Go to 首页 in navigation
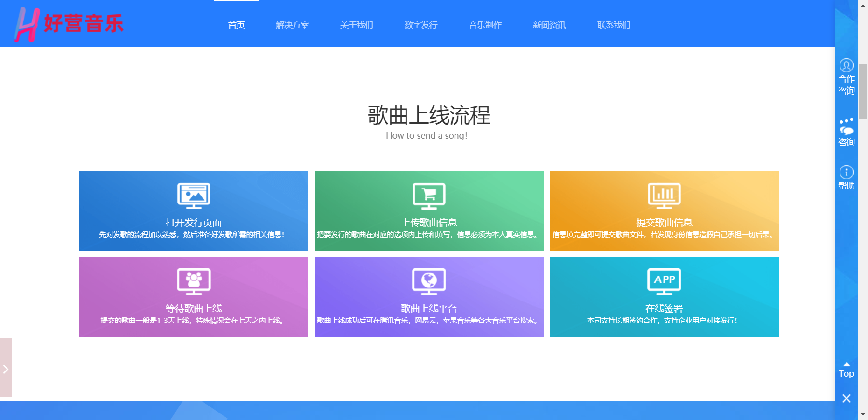 pos(236,25)
